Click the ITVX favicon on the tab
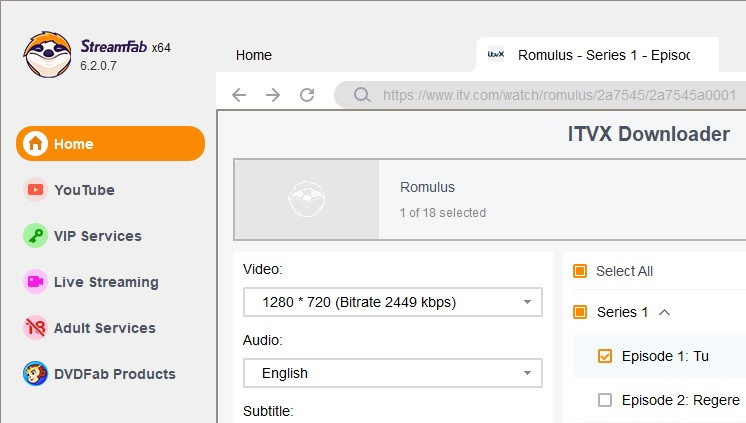746x423 pixels. [x=496, y=55]
